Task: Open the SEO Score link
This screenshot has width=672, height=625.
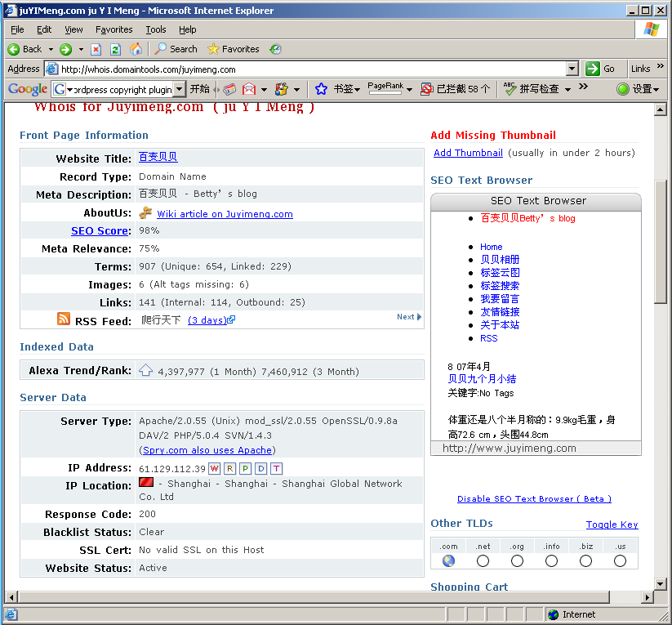Action: (x=100, y=230)
